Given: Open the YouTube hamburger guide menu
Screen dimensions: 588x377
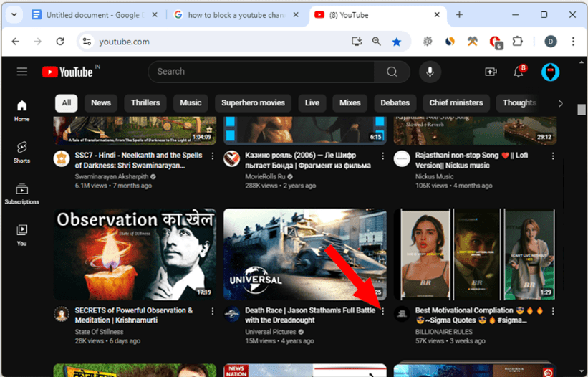Looking at the screenshot, I should (x=22, y=71).
